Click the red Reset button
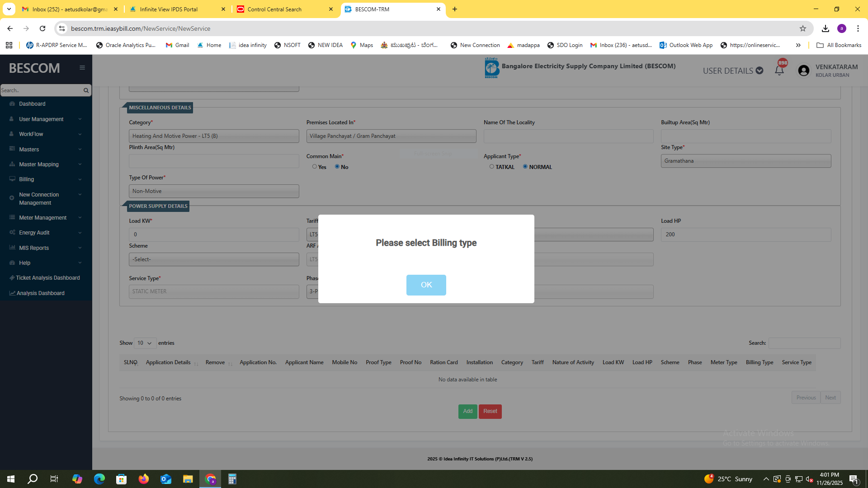Viewport: 868px width, 488px height. click(490, 411)
